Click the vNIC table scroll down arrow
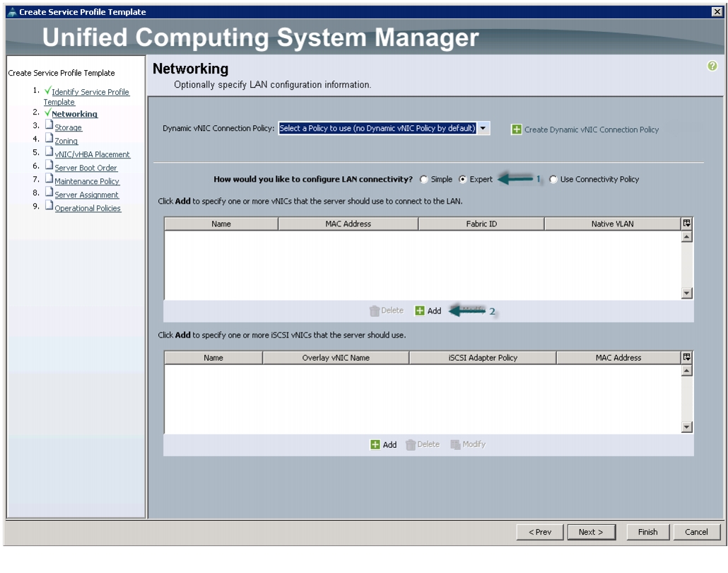Screen dimensions: 728x573 click(687, 294)
